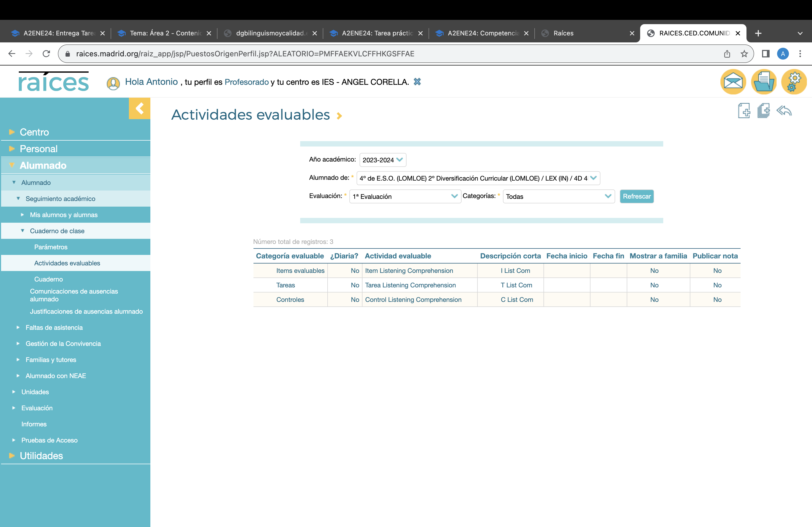Expand the Centro menu section
Image resolution: width=812 pixels, height=527 pixels.
(x=34, y=132)
